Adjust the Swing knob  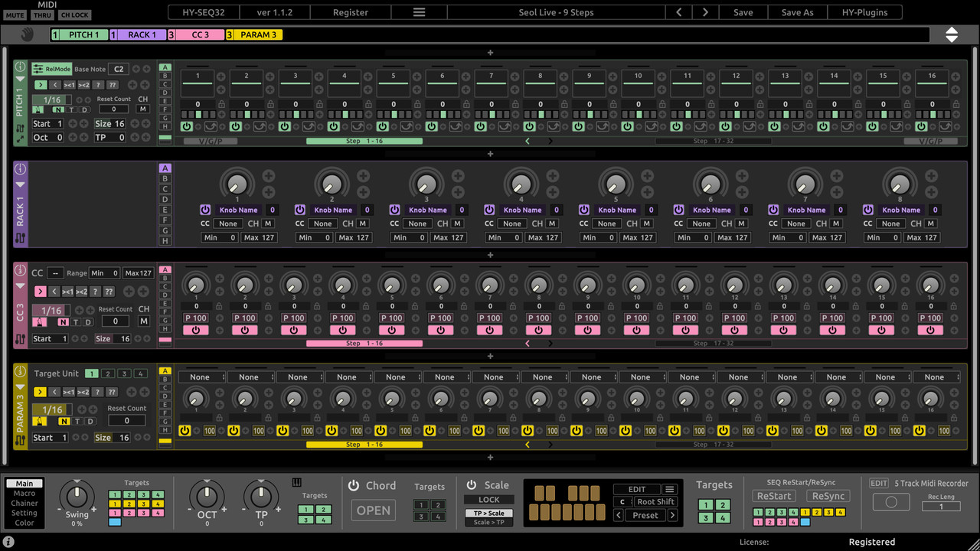(77, 495)
